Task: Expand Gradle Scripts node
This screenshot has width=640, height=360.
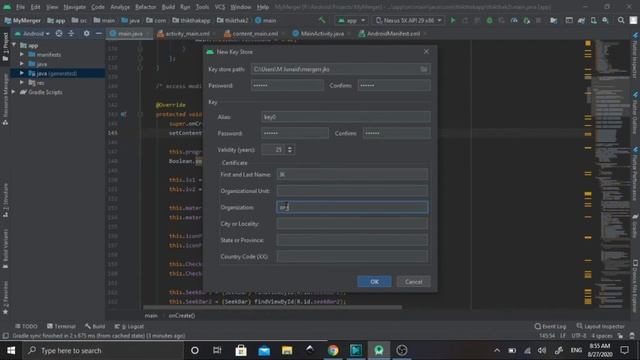Action: (x=14, y=92)
